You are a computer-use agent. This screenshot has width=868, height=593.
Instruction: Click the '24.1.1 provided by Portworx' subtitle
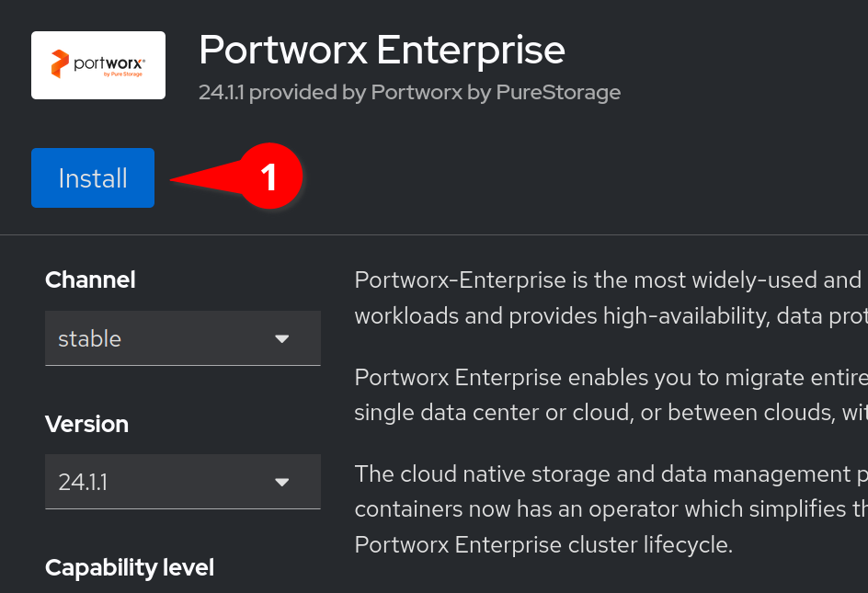(x=409, y=92)
